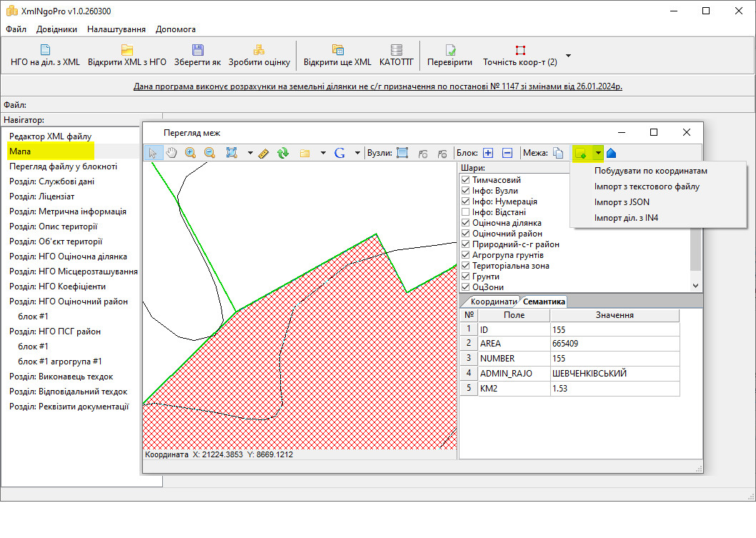Click the blue plus Block button
This screenshot has width=756, height=538.
click(488, 153)
